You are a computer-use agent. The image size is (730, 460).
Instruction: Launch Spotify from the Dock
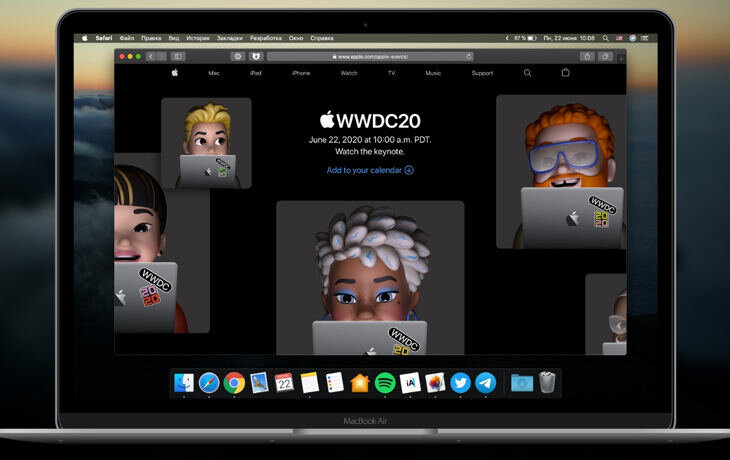tap(385, 383)
